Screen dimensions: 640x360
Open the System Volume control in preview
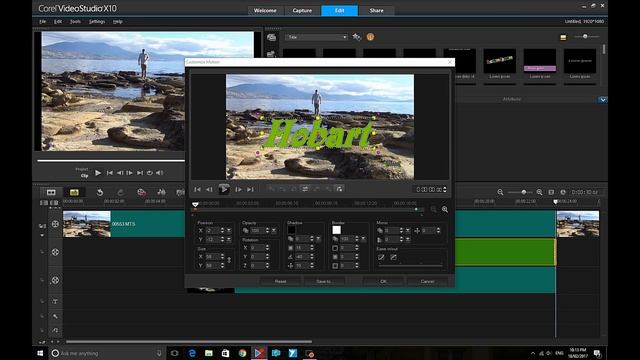160,173
